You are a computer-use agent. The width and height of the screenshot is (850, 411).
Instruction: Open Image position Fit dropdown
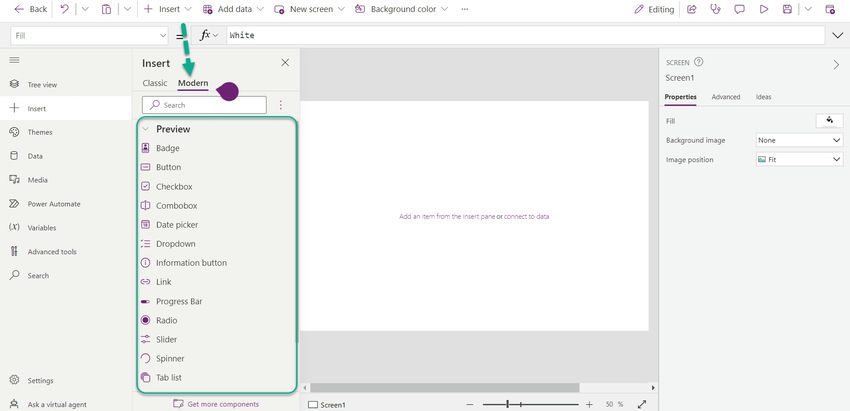[x=800, y=160]
